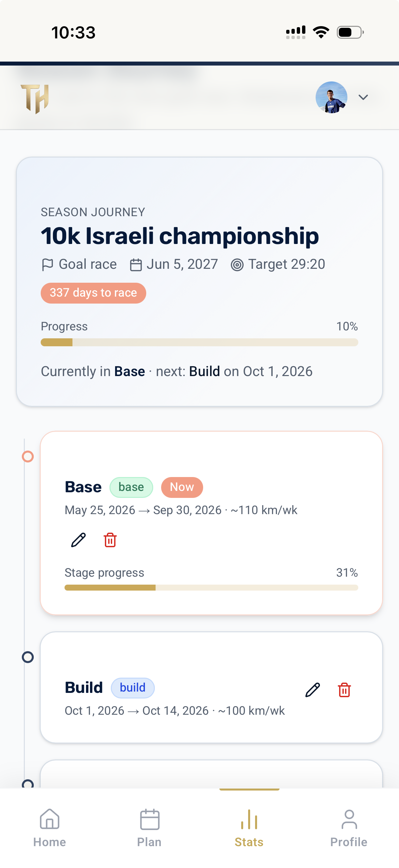The height and width of the screenshot is (868, 399).
Task: Click the Goal race flag icon
Action: 47,265
